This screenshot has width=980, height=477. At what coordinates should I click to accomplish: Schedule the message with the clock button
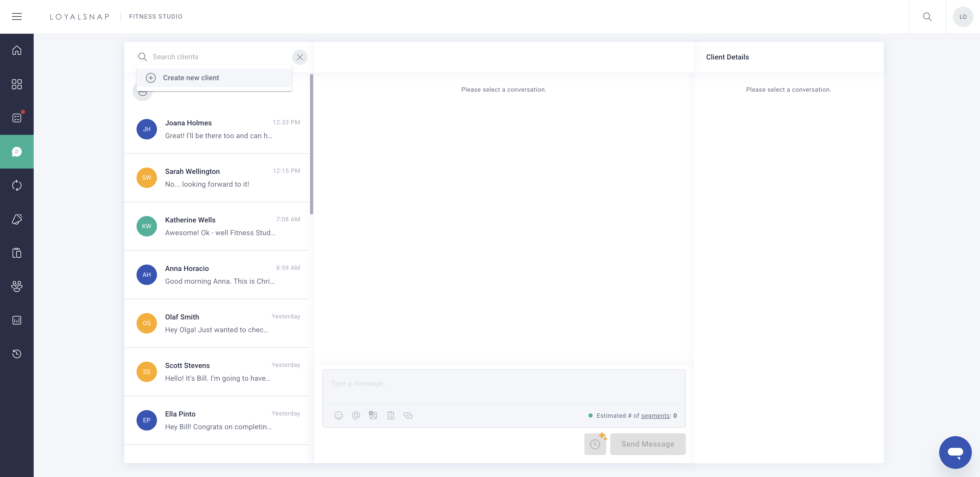click(595, 444)
